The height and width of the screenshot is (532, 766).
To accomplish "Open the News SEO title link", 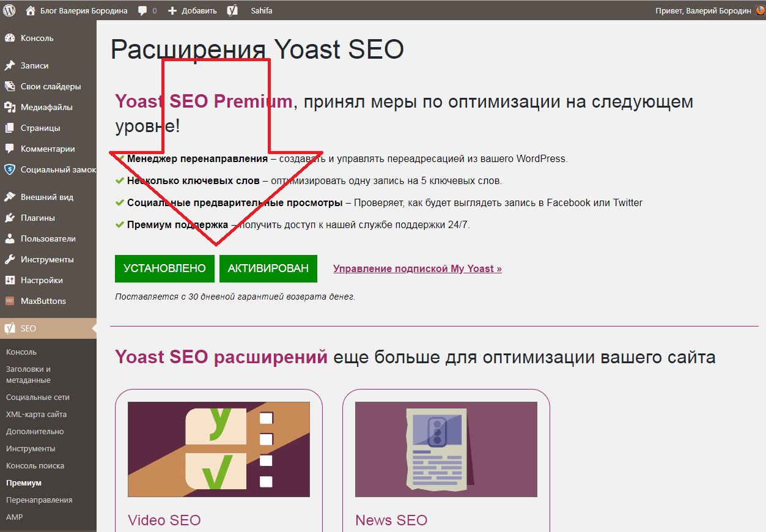I will click(391, 520).
